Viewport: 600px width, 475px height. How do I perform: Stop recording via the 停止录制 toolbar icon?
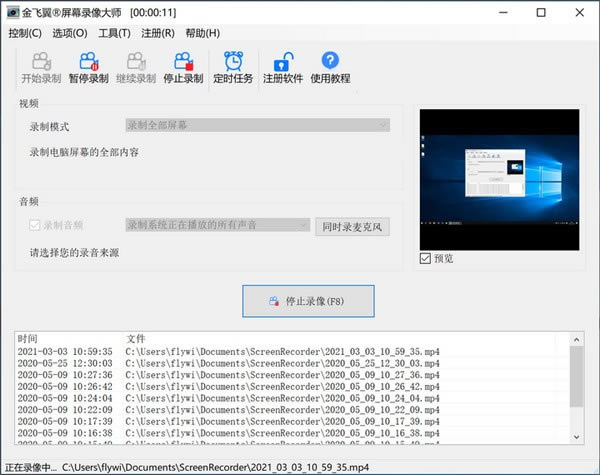pos(184,61)
